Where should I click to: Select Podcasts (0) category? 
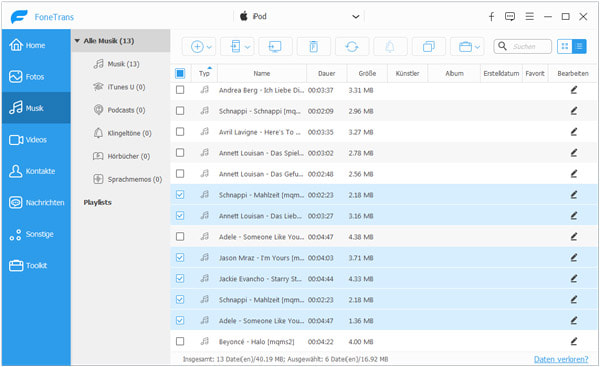pos(119,110)
